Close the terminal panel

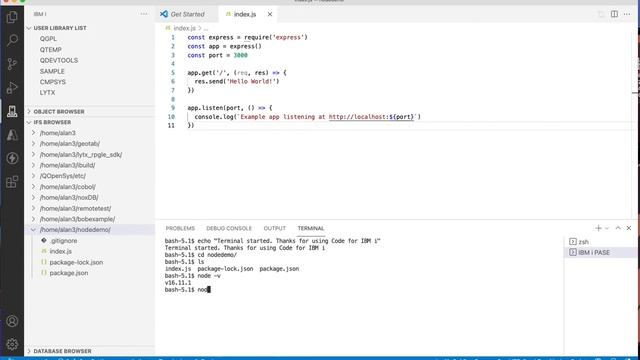[x=629, y=228]
